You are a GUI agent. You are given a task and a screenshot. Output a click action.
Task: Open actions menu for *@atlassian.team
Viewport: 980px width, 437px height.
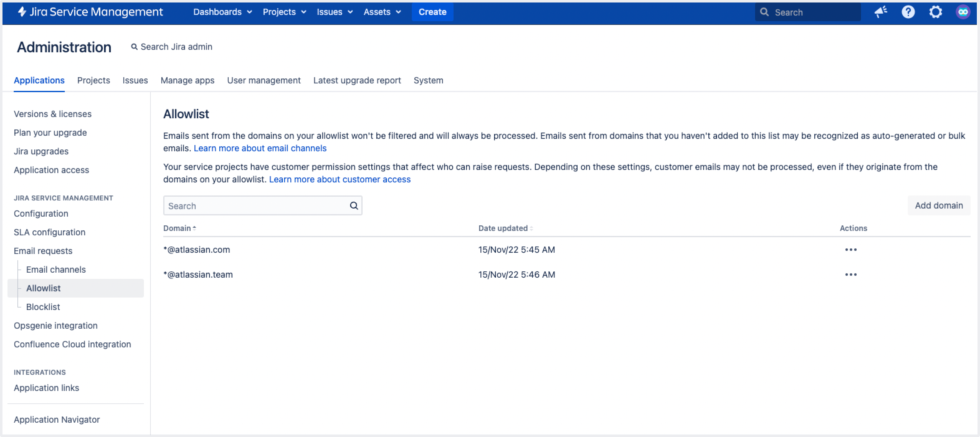(851, 274)
